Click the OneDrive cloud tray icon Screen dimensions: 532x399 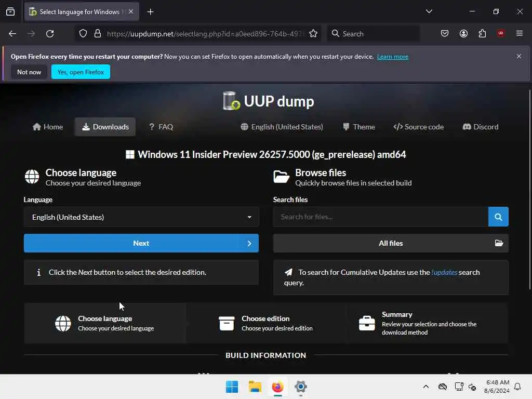click(443, 387)
